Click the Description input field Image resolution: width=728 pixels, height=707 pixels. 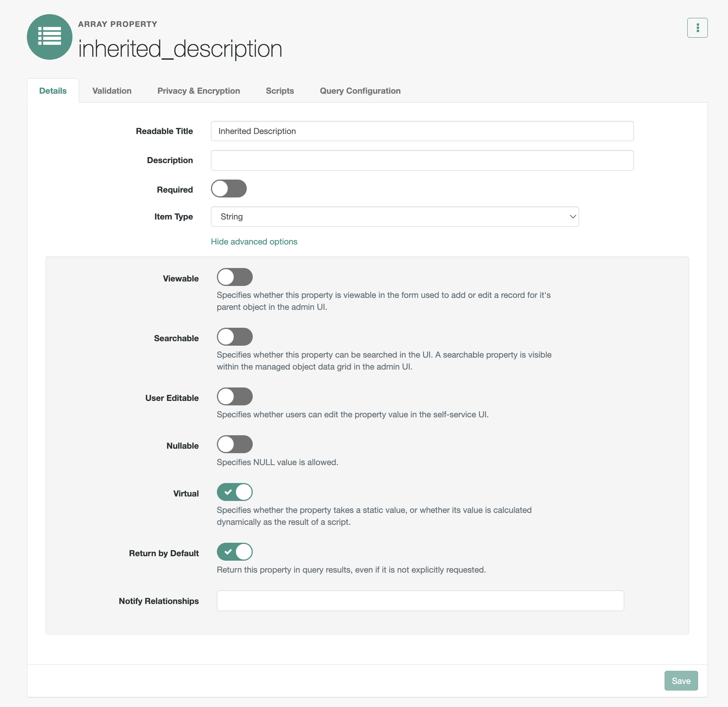point(422,161)
